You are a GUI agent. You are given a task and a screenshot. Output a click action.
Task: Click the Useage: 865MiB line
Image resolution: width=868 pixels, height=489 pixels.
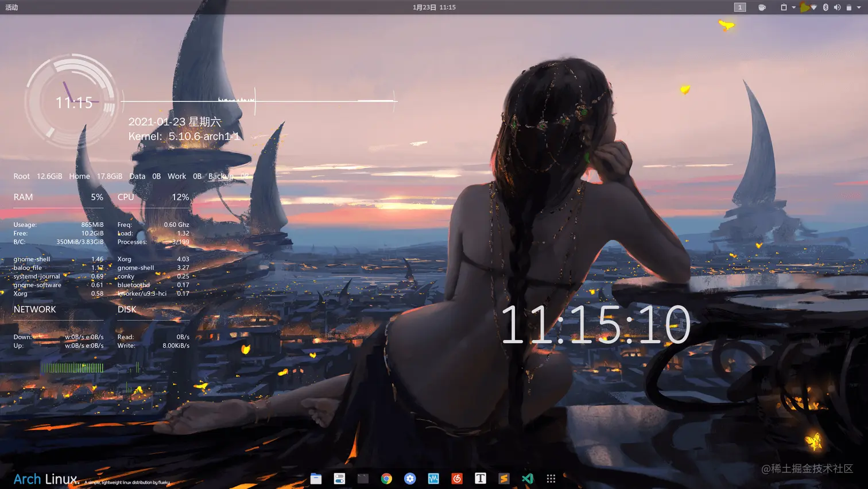(59, 225)
